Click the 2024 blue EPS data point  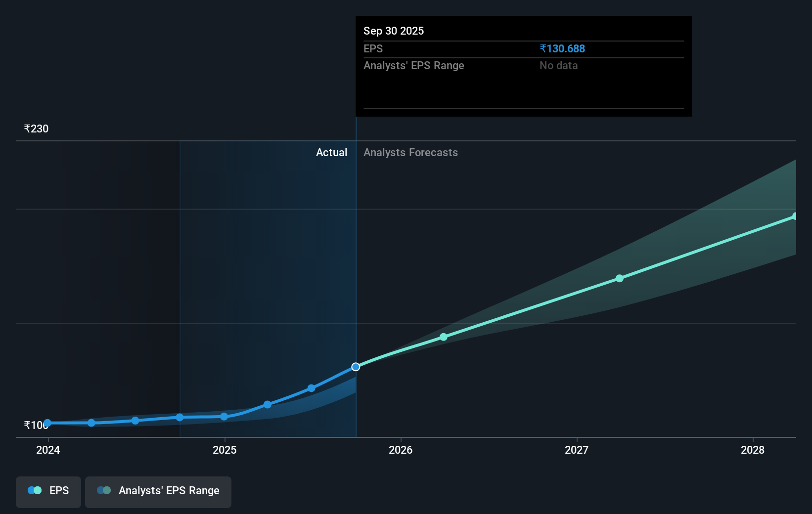[47, 423]
